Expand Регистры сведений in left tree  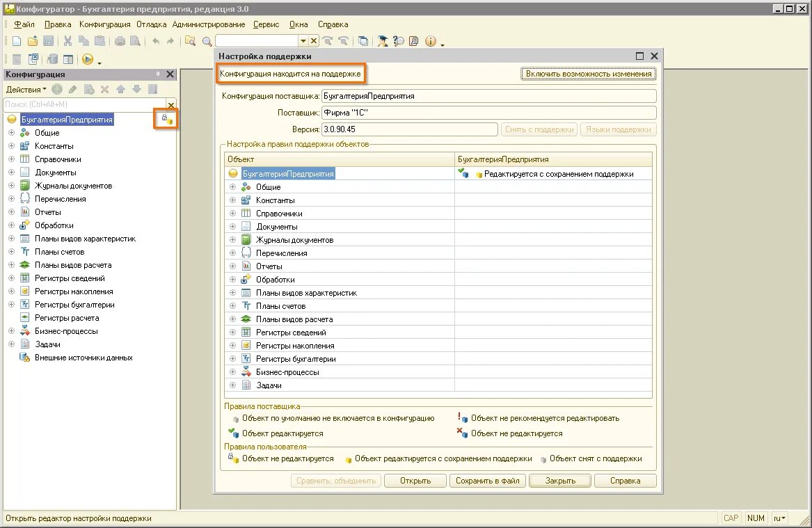coord(11,278)
